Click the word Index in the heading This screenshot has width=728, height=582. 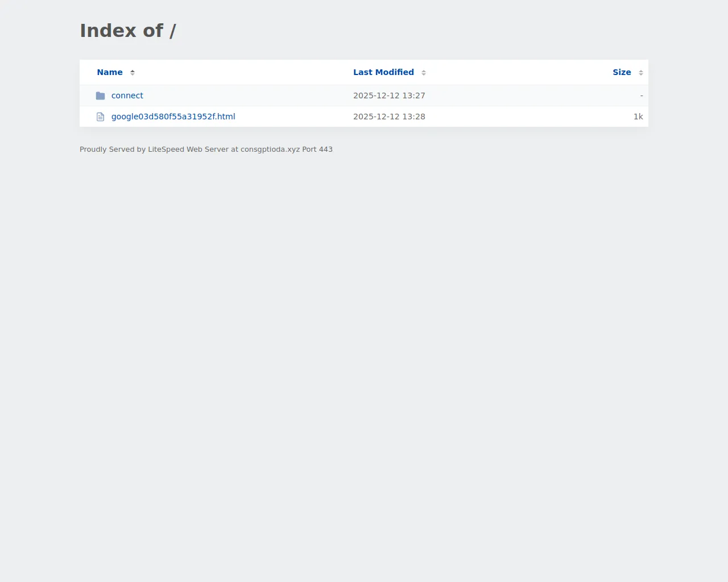tap(108, 31)
